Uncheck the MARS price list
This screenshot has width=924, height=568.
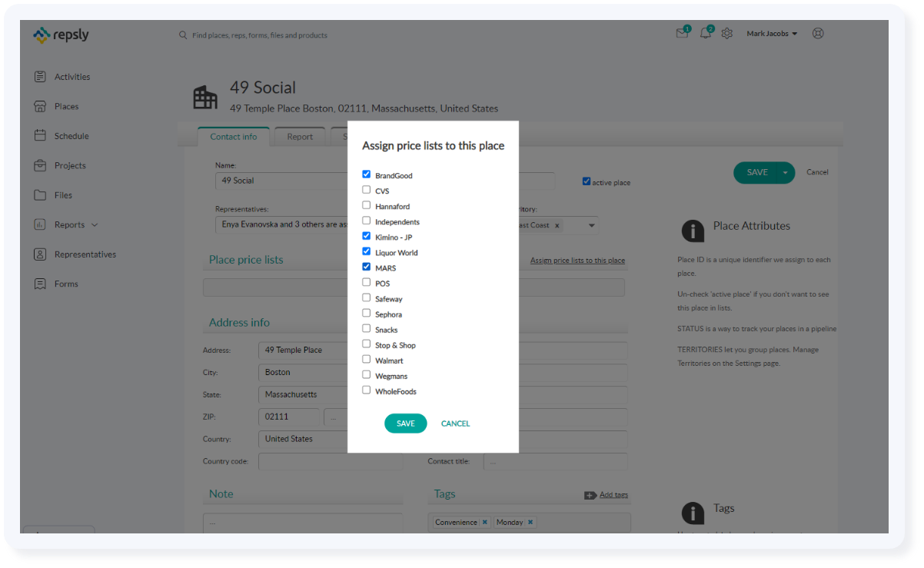click(367, 267)
